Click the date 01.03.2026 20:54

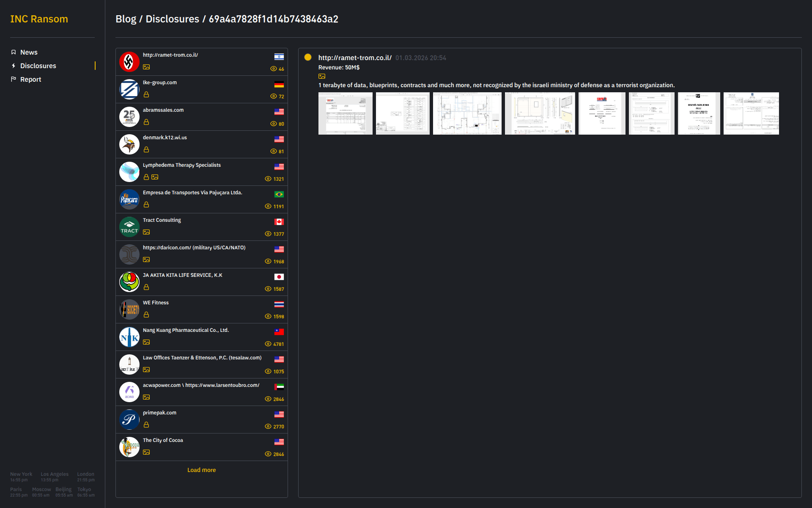click(421, 58)
